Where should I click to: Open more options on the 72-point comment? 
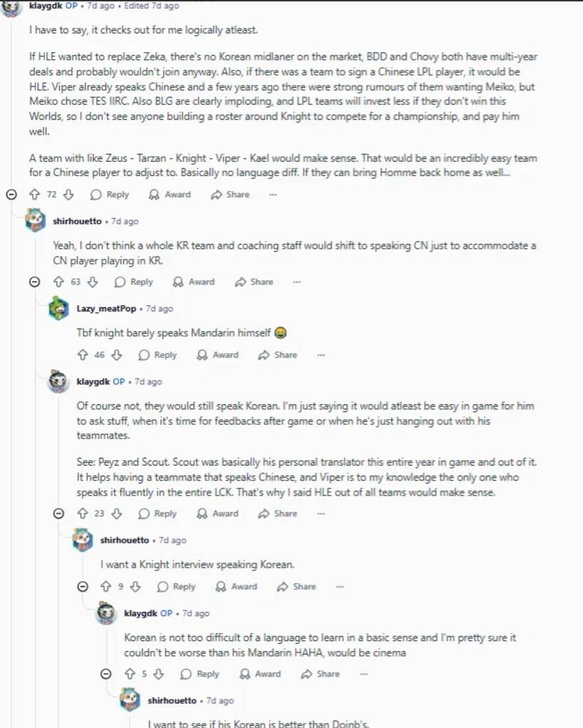coord(273,195)
